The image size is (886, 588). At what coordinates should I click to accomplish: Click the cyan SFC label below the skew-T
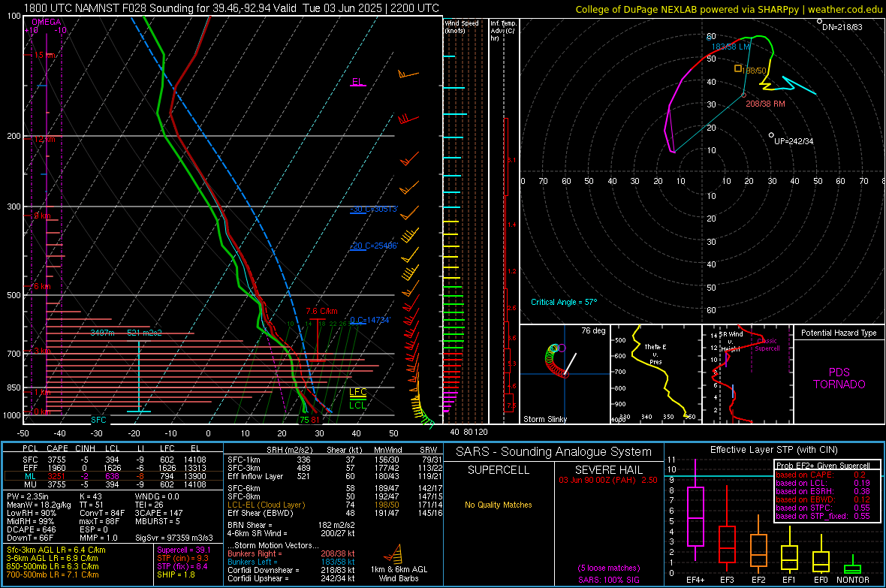(98, 420)
